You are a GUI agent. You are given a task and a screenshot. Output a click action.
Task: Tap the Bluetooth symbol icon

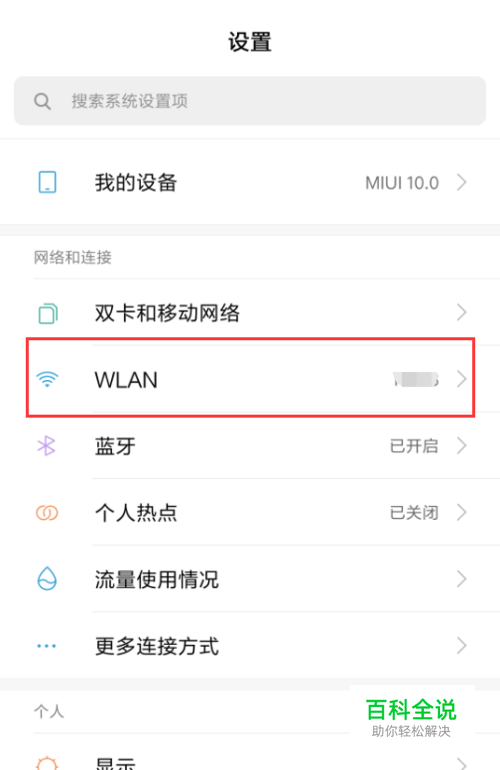(47, 446)
